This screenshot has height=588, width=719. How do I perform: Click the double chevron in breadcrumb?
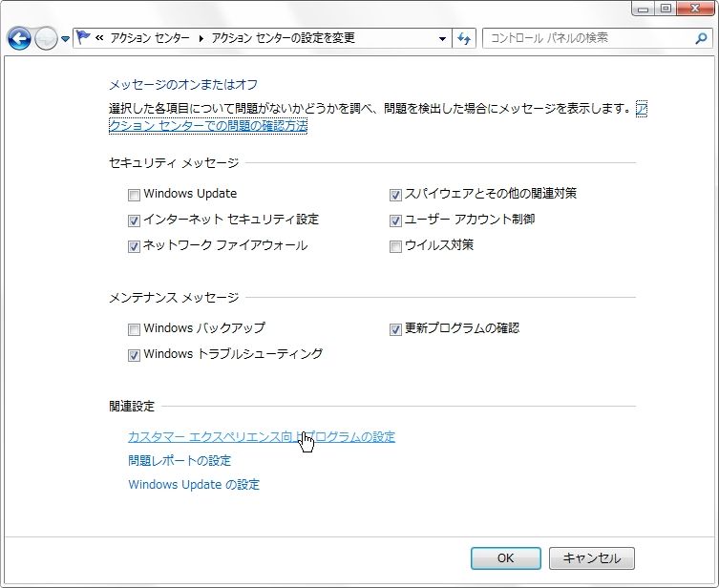[x=99, y=38]
